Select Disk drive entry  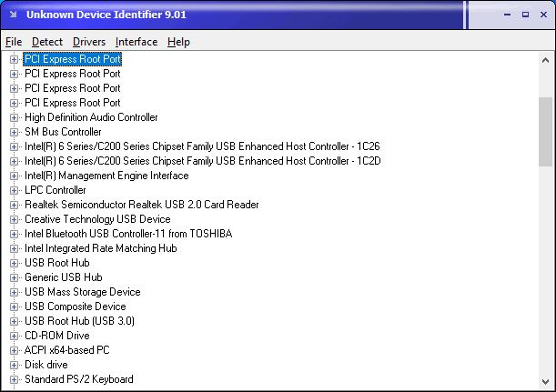point(46,365)
